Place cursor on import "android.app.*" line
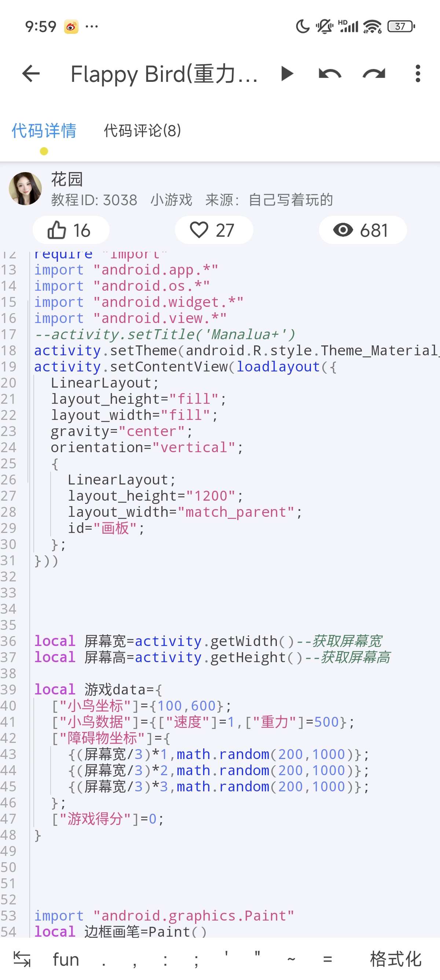This screenshot has height=980, width=440. click(x=126, y=270)
